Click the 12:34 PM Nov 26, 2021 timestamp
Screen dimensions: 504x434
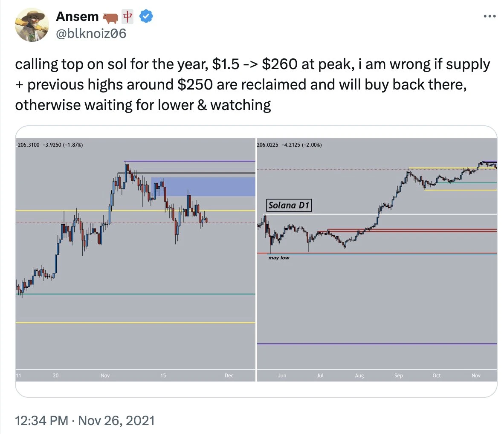point(84,420)
